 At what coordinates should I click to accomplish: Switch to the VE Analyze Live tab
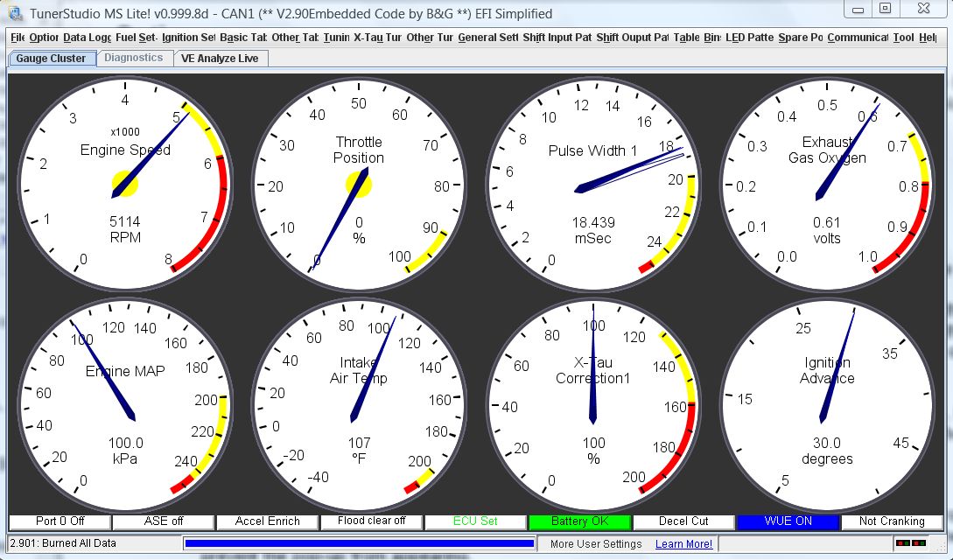point(221,58)
